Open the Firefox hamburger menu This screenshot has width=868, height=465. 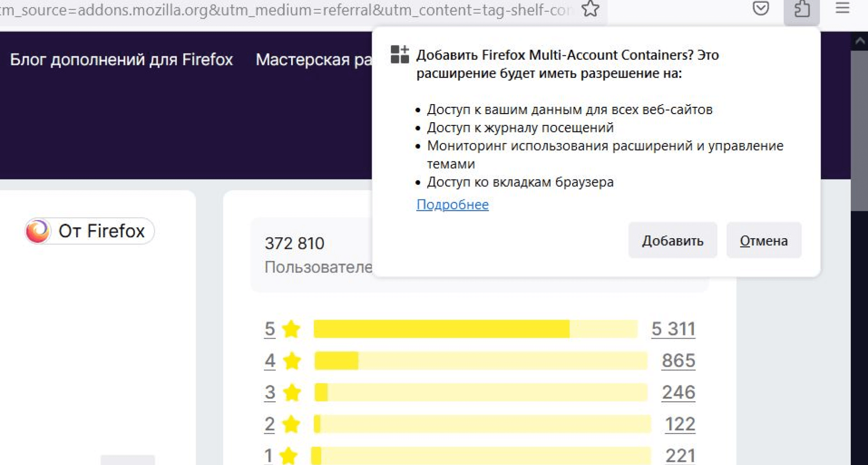click(842, 9)
